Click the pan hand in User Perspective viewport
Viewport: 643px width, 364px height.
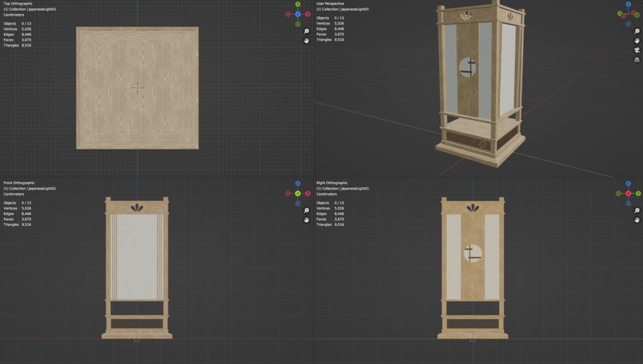click(637, 41)
